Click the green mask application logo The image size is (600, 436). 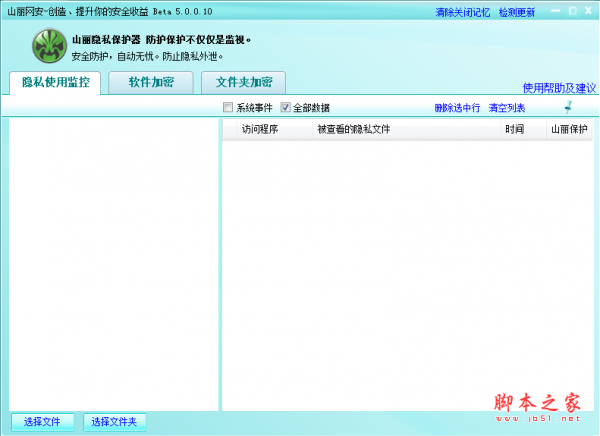(x=49, y=46)
